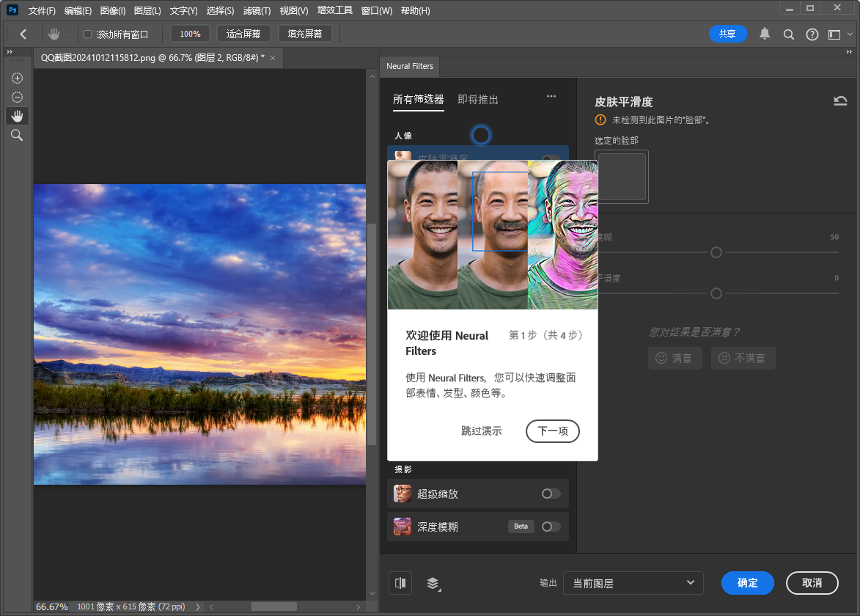Click the layers output icon next to preview toggle

433,583
